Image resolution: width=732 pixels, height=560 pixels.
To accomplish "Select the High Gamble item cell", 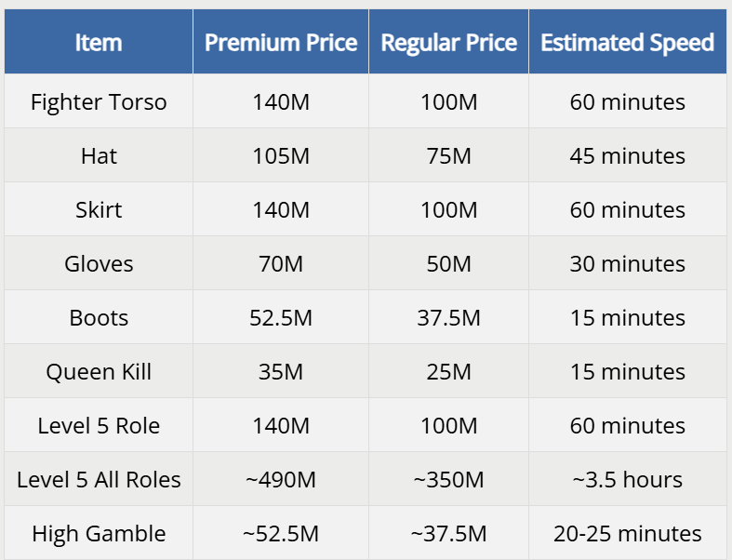I will point(99,533).
